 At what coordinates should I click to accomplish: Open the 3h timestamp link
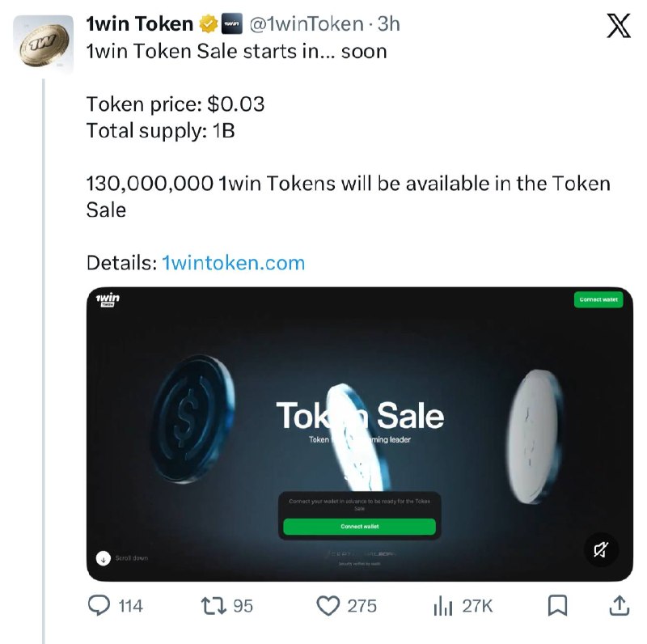(x=389, y=24)
